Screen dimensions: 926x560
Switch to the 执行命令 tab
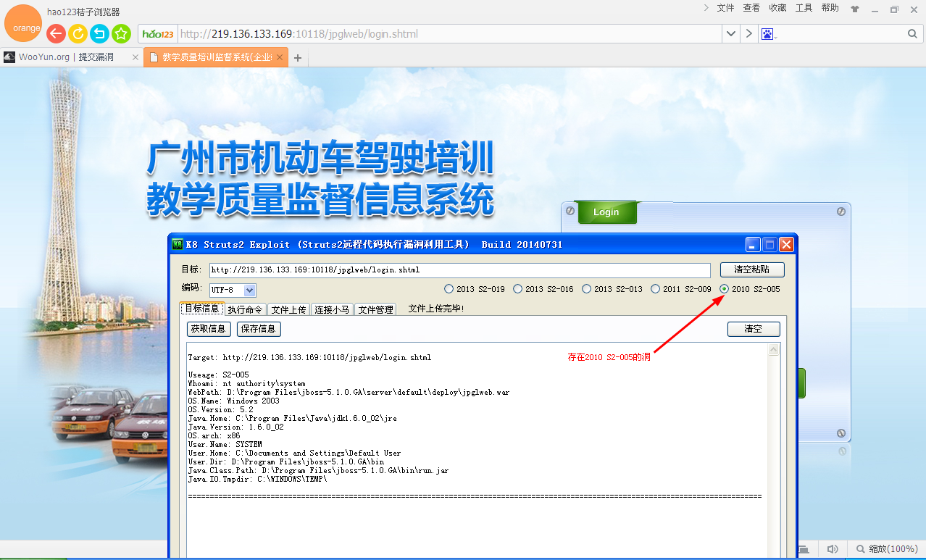pos(246,309)
